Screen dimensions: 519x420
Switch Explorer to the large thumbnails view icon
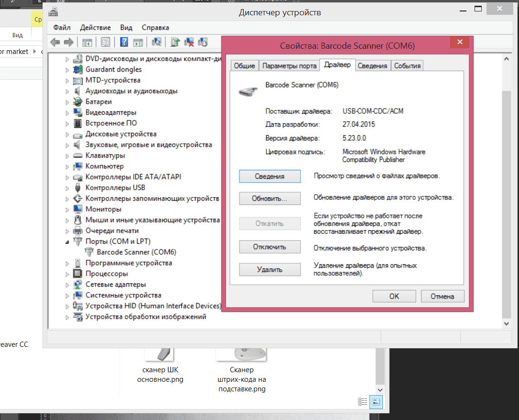point(377,402)
